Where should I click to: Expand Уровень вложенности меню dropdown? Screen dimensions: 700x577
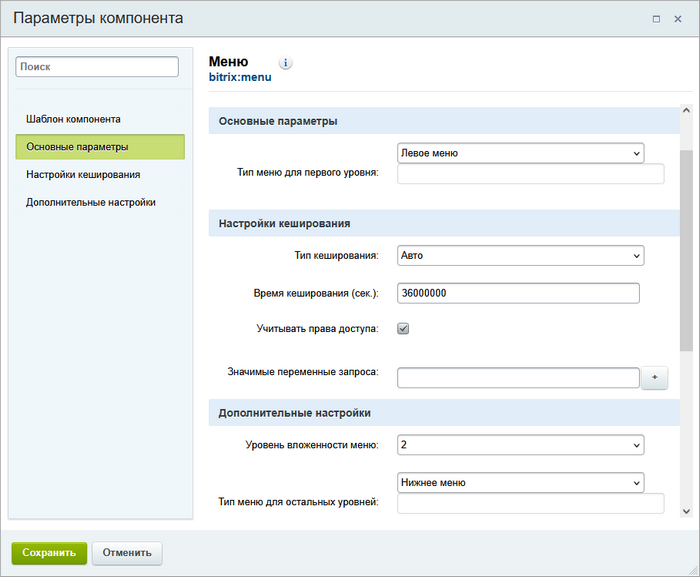pyautogui.click(x=520, y=445)
